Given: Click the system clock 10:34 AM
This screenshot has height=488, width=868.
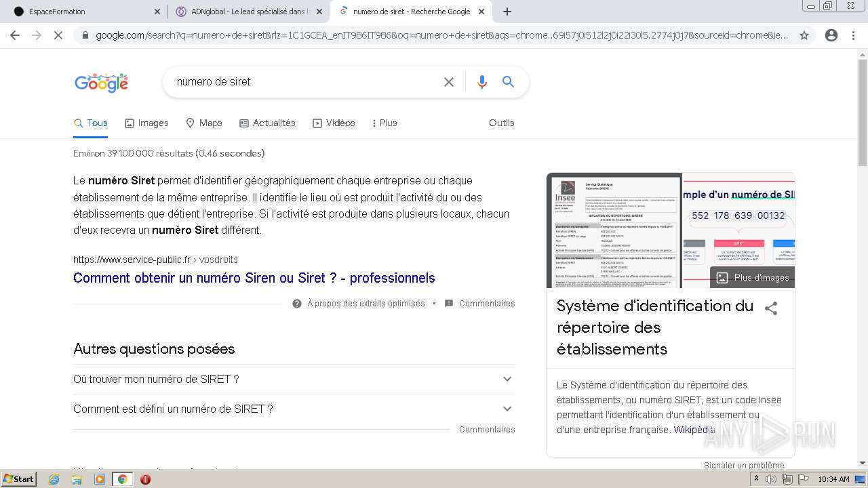Looking at the screenshot, I should (x=833, y=479).
